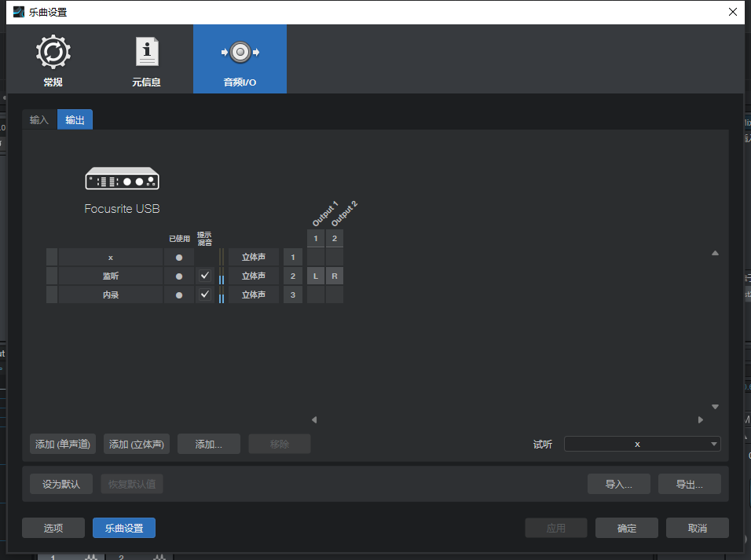Click the left scroll arrow below matrix
Image resolution: width=751 pixels, height=560 pixels.
(313, 420)
